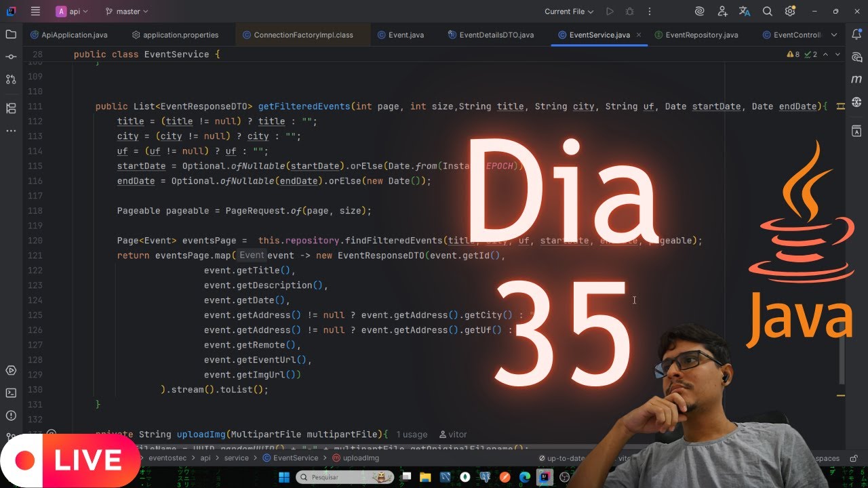Expand the Current File run configuration
868x488 pixels.
[x=569, y=12]
